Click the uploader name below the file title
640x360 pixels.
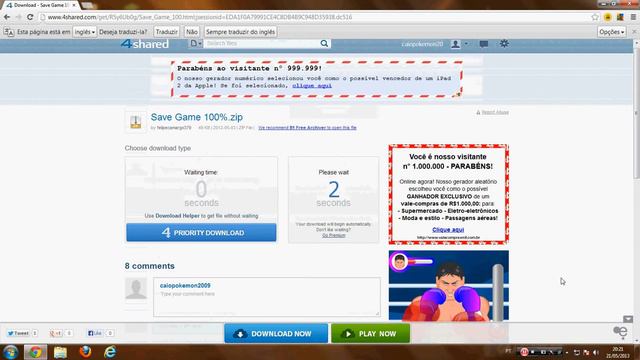coord(174,128)
